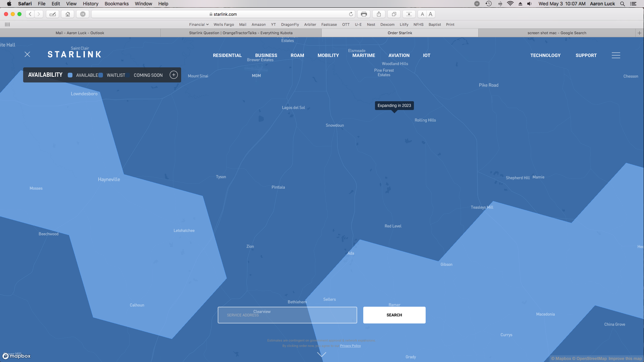Screen dimensions: 644x362
Task: Open the Starlink hamburger menu
Action: tap(616, 55)
